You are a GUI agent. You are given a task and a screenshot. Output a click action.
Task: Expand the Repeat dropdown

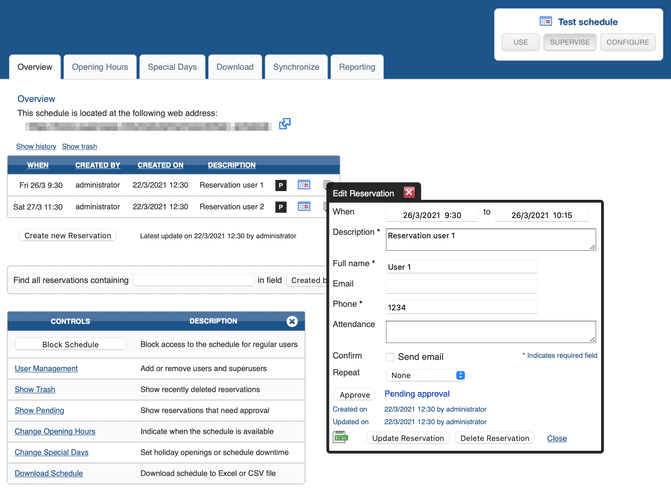click(x=427, y=375)
